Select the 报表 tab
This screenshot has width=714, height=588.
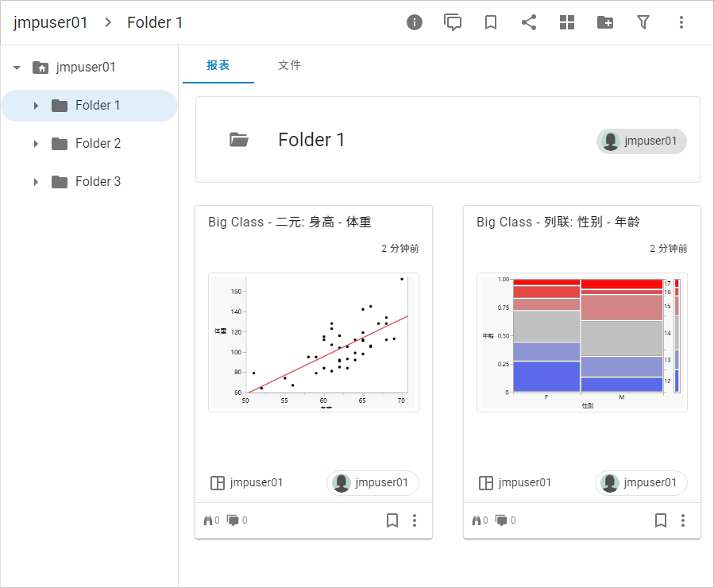[218, 66]
